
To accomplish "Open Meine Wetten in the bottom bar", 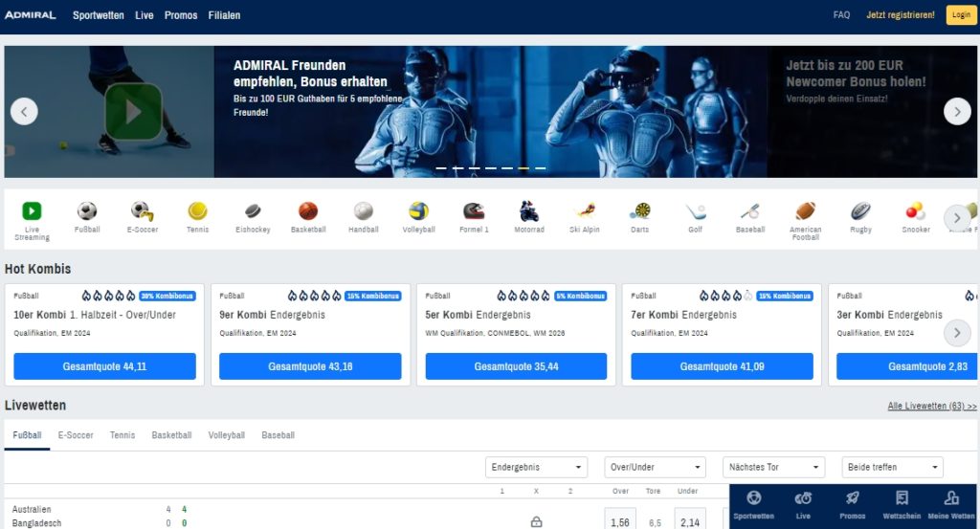I will pos(951,505).
